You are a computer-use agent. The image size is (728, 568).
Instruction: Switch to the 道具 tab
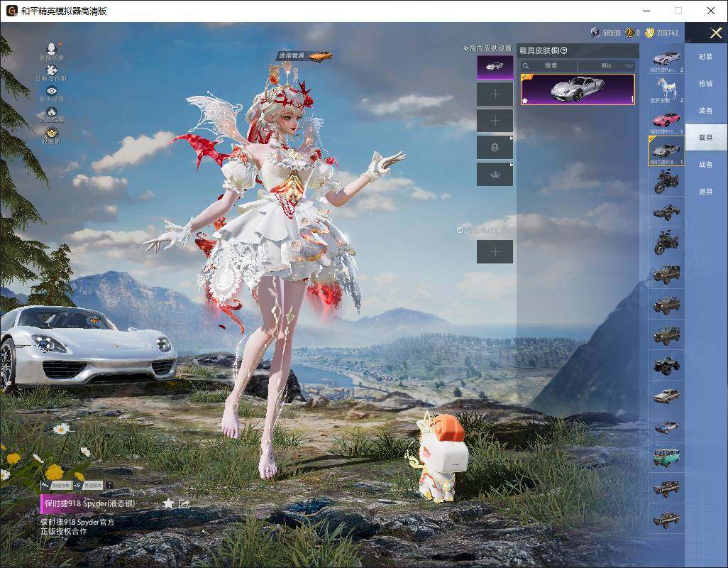click(x=706, y=192)
